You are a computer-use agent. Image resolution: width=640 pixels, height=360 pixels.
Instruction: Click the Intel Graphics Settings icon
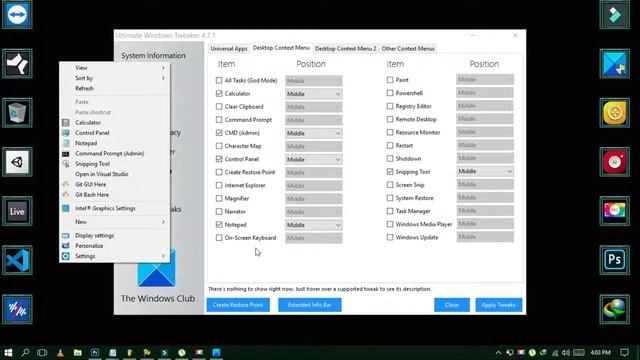coord(66,208)
